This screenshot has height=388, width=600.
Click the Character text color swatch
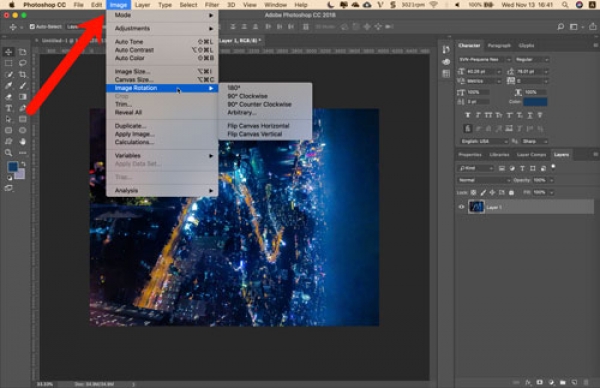(x=535, y=102)
